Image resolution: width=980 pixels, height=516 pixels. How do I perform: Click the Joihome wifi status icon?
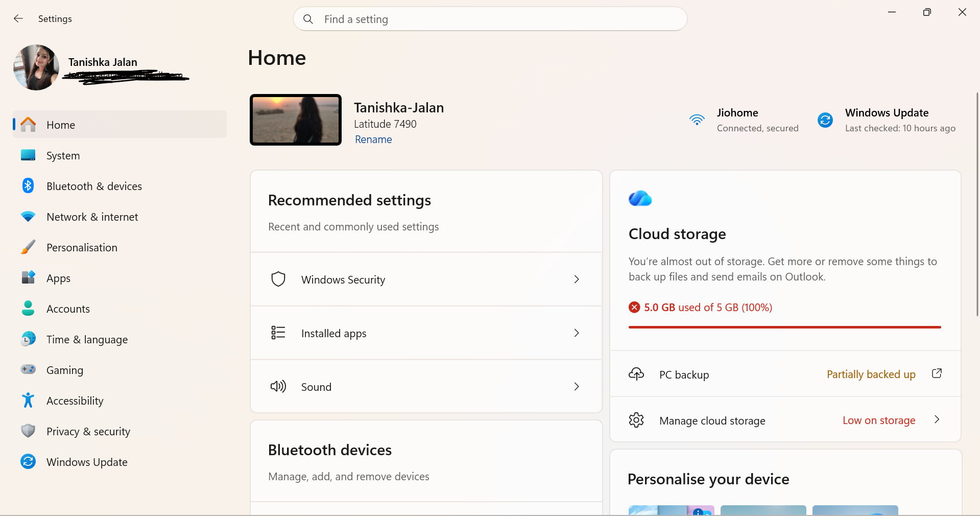pos(697,120)
